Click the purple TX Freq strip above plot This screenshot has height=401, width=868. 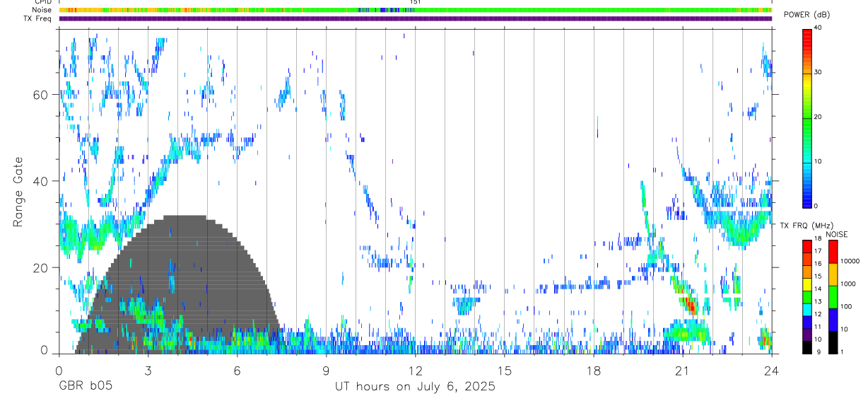click(416, 18)
